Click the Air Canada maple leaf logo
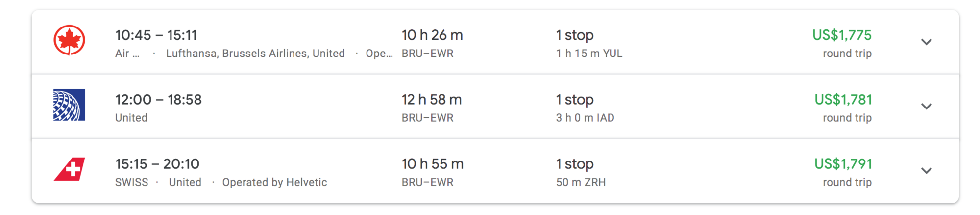 pos(69,40)
